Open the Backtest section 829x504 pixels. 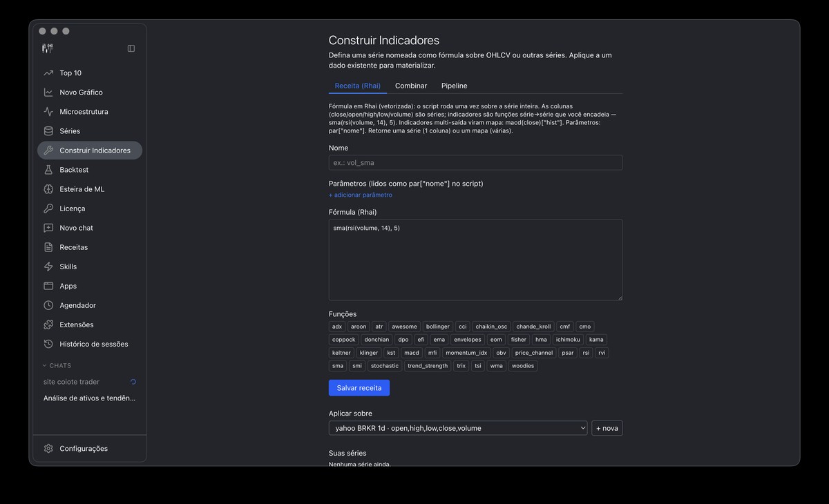pos(90,170)
